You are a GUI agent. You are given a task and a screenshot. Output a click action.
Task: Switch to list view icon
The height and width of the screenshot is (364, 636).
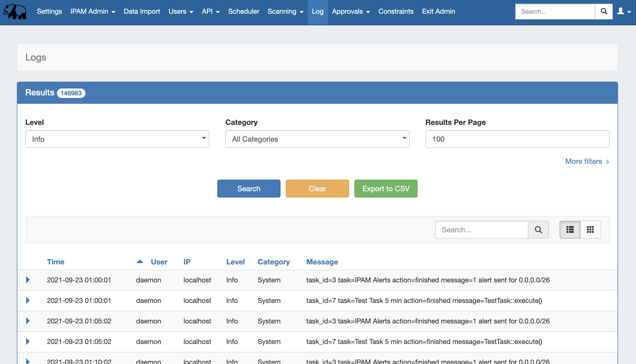pos(570,230)
